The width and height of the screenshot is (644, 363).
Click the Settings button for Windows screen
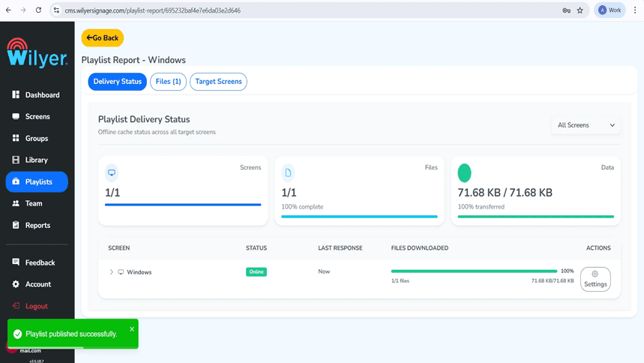[595, 279]
